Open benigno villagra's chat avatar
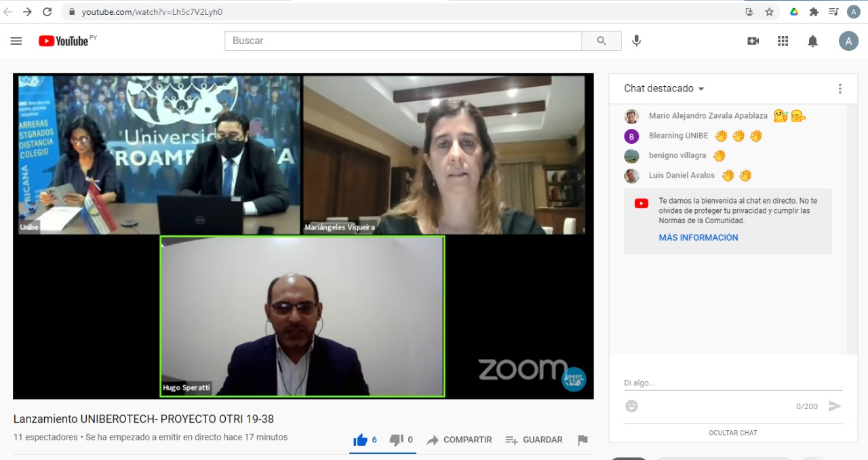Image resolution: width=868 pixels, height=460 pixels. tap(631, 156)
